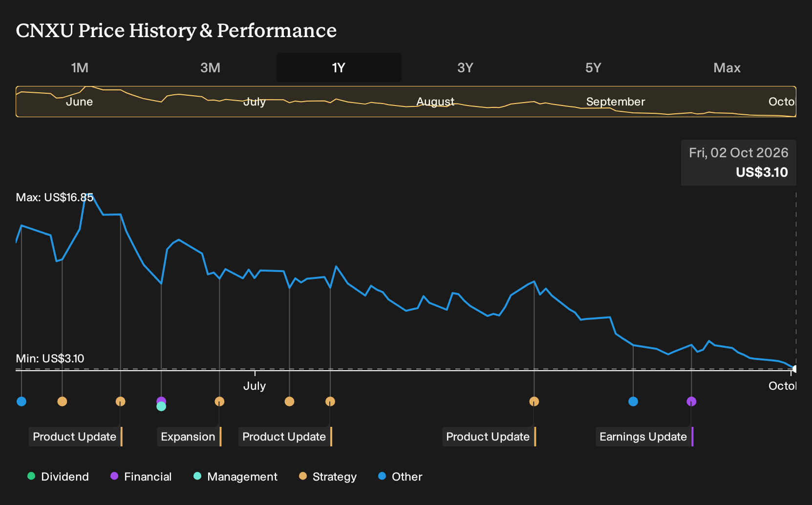Click the orange marker above the middle Product Update label
The height and width of the screenshot is (505, 812).
click(x=330, y=401)
